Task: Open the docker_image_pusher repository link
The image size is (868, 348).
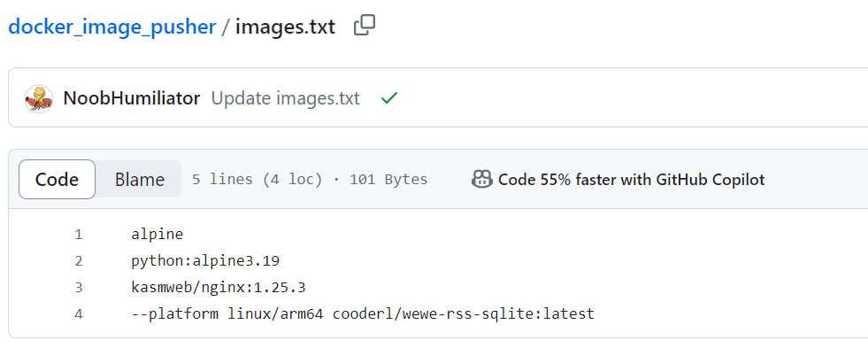Action: pos(111,27)
